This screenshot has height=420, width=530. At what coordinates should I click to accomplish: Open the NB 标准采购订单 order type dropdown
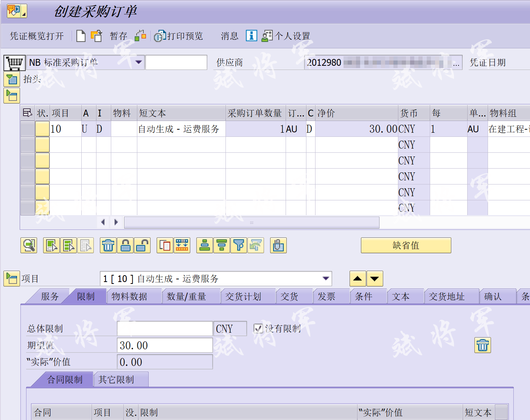click(139, 62)
